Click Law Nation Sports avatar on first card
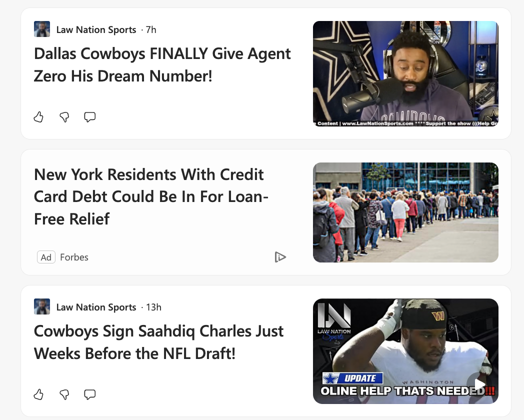The image size is (524, 420). pyautogui.click(x=42, y=29)
